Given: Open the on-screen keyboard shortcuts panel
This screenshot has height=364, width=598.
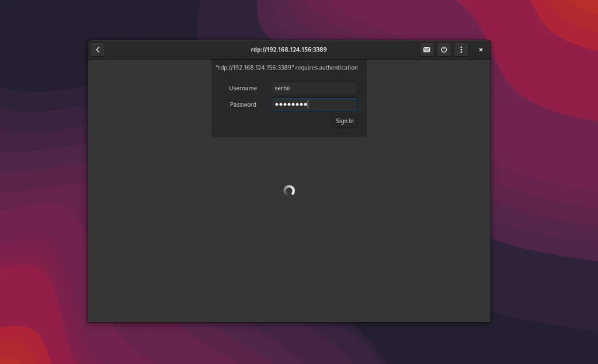Looking at the screenshot, I should (x=426, y=50).
